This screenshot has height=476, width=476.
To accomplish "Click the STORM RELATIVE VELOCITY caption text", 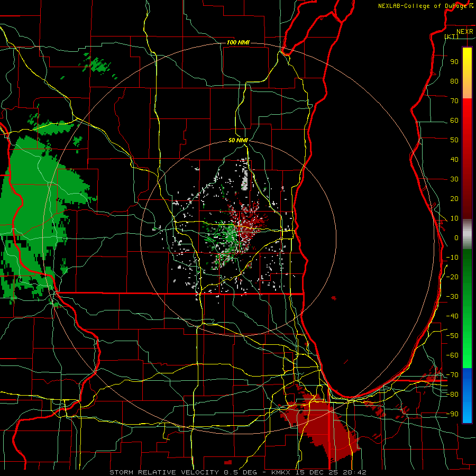I will (164, 472).
